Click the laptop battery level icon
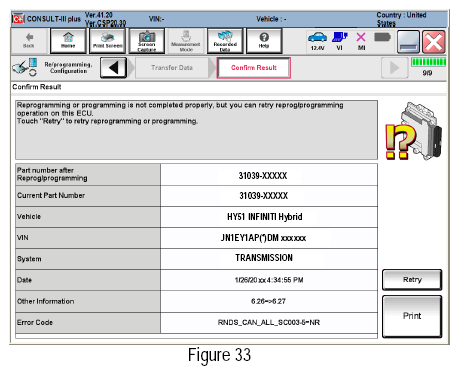459x375 pixels. (382, 37)
